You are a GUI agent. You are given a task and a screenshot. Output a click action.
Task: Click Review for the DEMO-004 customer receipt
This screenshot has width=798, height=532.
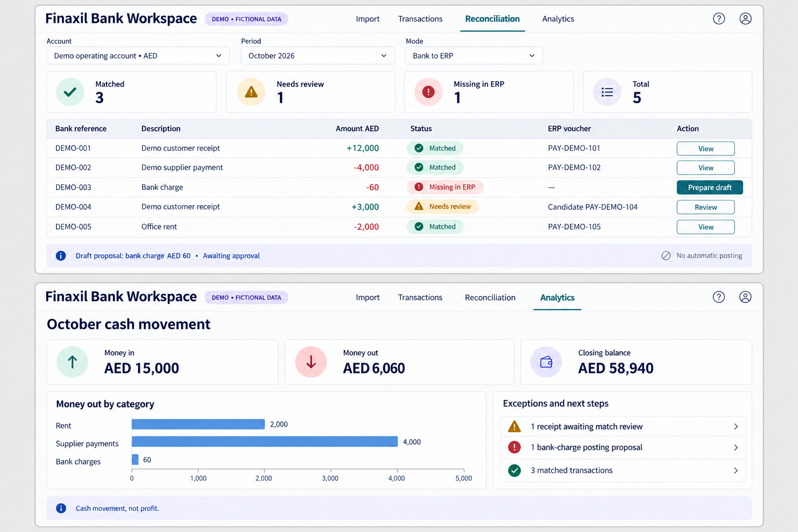point(706,207)
